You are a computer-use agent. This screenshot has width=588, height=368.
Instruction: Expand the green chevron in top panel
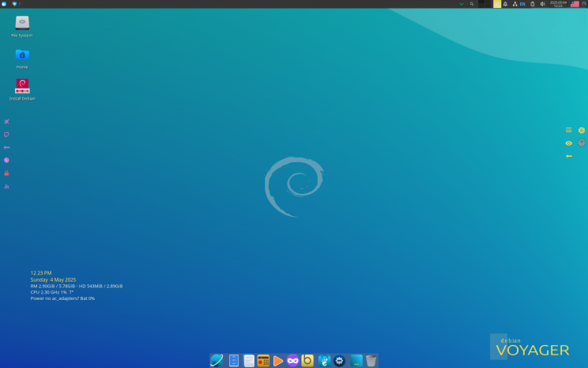click(462, 4)
